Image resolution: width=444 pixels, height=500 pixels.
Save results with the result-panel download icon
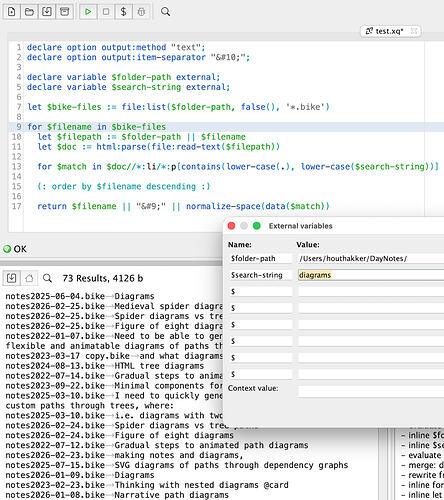(12, 278)
